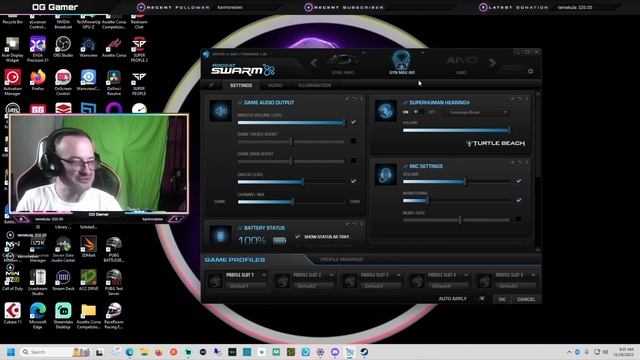640x360 pixels.
Task: Open ACC DRIVE desktop shortcut
Action: click(x=89, y=280)
